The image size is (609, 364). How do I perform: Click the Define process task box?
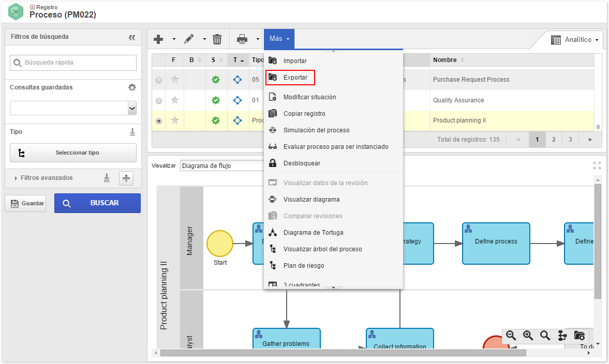(496, 244)
